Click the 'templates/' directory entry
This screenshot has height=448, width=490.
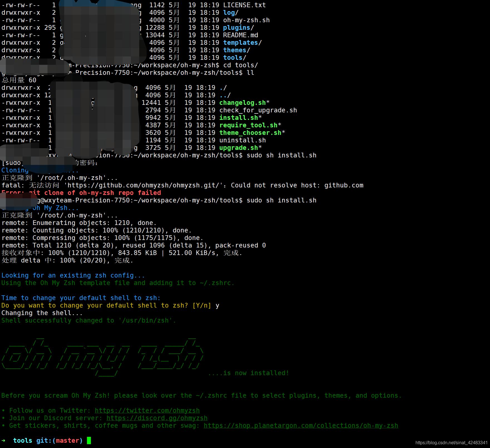[x=242, y=43]
